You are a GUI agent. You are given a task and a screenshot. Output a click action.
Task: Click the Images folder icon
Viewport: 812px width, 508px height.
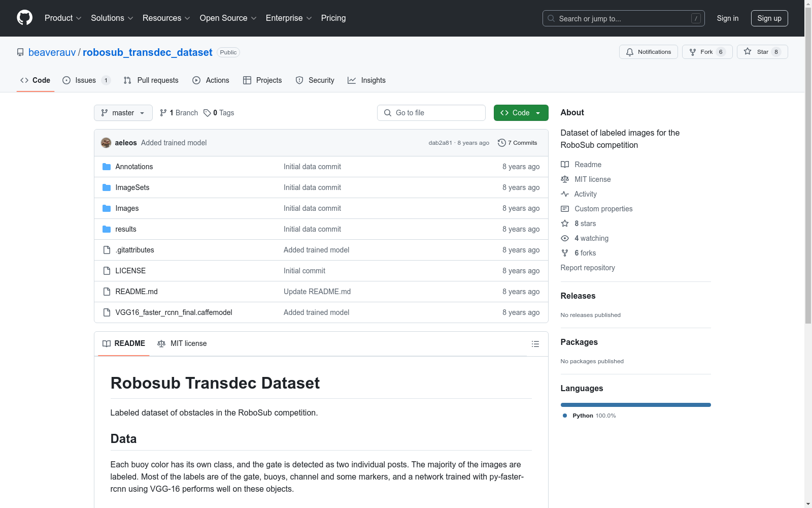click(x=107, y=208)
